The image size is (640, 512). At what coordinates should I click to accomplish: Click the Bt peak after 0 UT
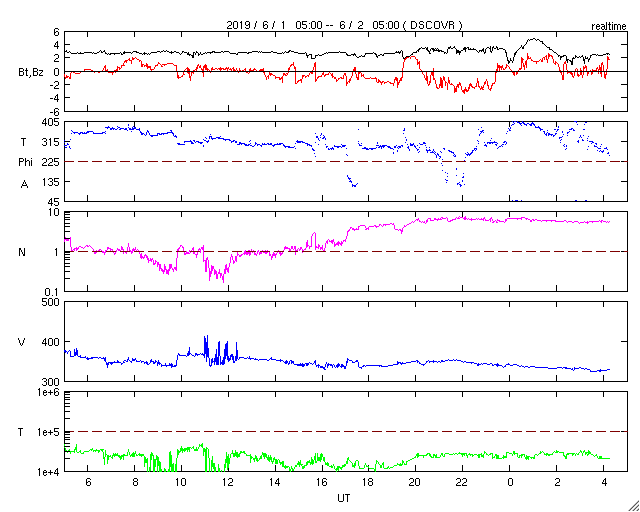click(x=534, y=40)
